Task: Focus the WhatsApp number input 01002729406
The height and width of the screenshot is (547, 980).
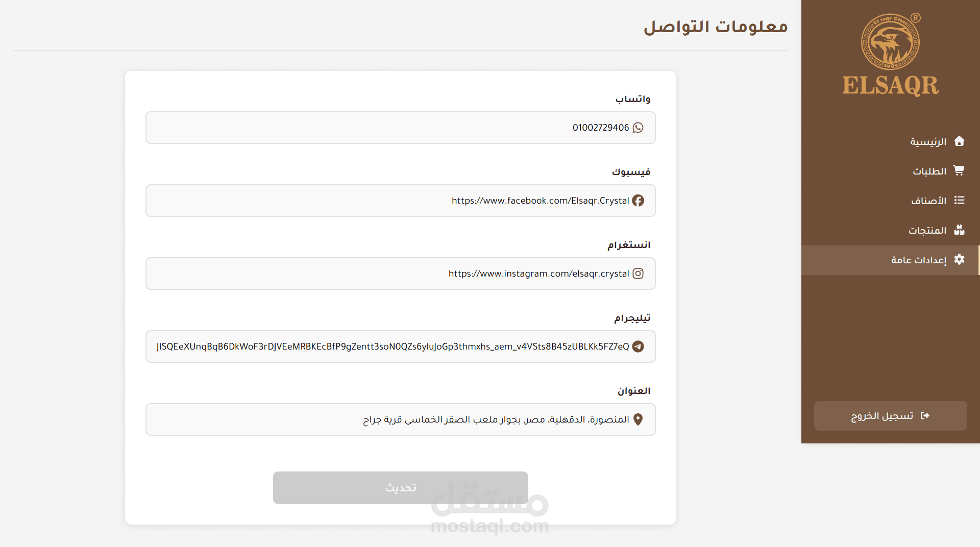Action: point(401,128)
